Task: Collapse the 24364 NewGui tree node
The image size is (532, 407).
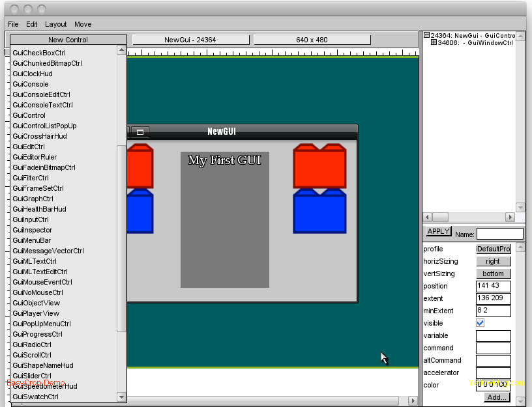Action: click(x=426, y=36)
